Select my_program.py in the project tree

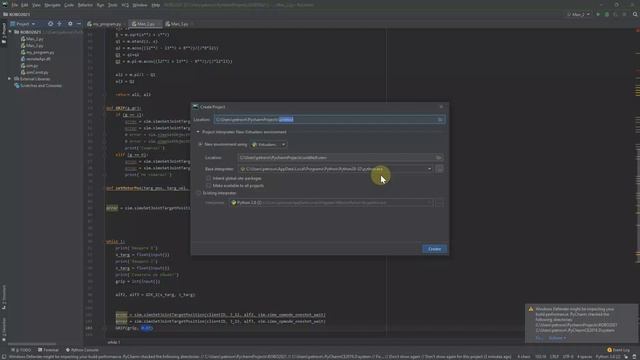pos(39,52)
